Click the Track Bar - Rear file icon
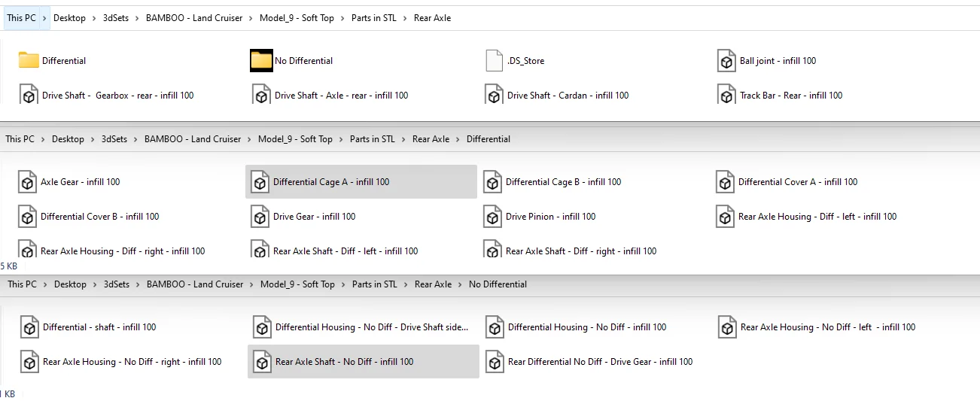 coord(726,96)
